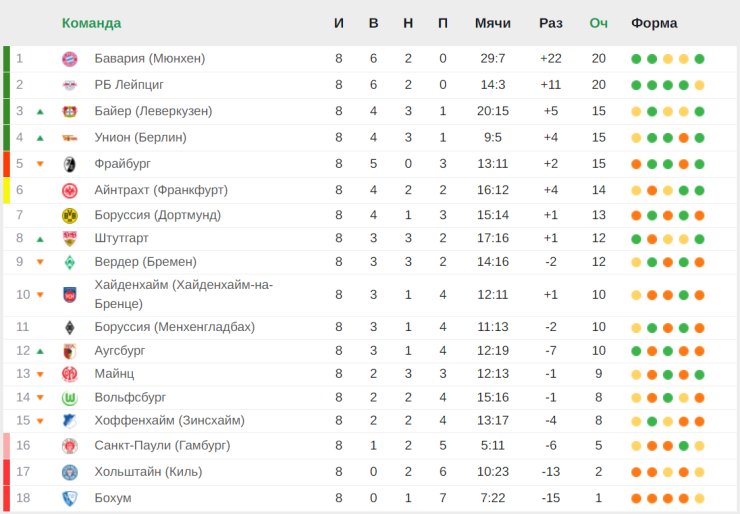Click the Werder Bremen green diamond logo

(70, 262)
